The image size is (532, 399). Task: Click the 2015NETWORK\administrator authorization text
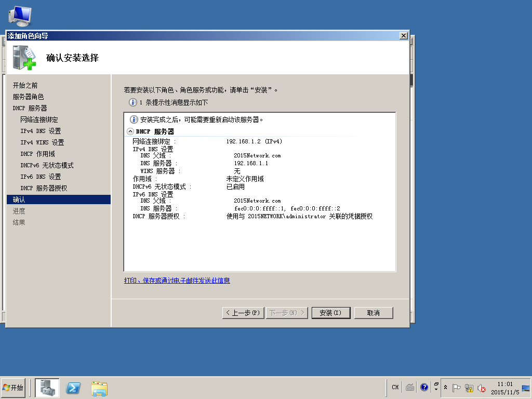300,216
